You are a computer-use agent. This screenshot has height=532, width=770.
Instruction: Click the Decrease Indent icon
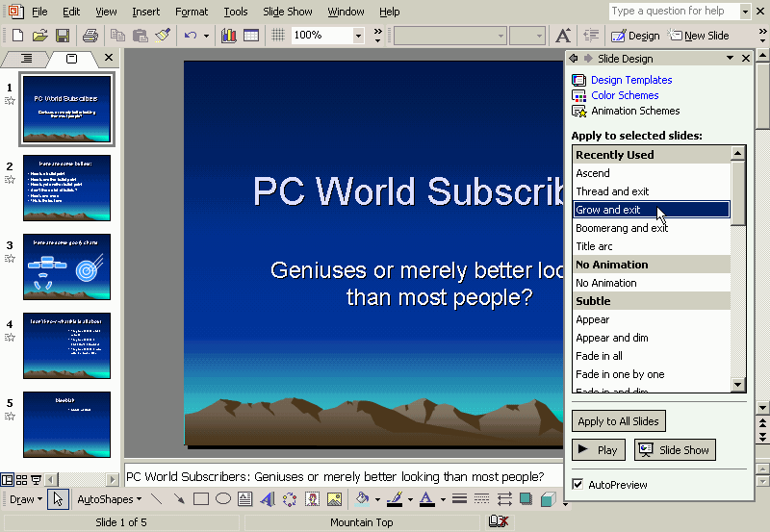pos(591,36)
